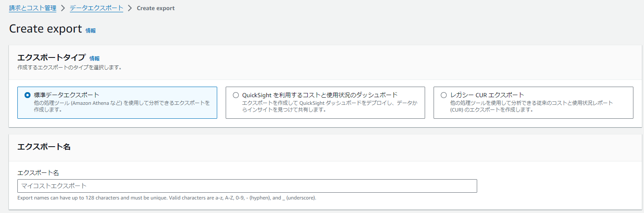Open 情報 link beside エクスポートタイプ heading
Viewport: 644px width, 213px height.
pyautogui.click(x=94, y=58)
